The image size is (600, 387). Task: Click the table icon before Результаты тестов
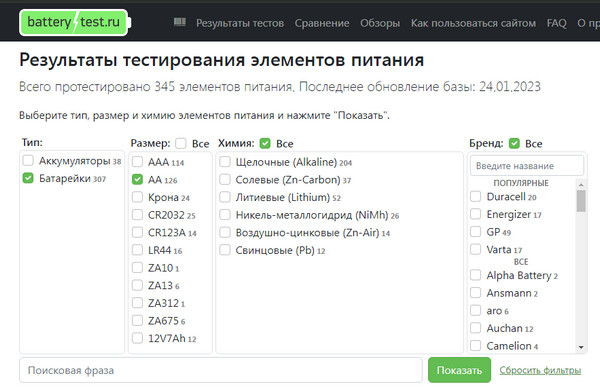click(179, 22)
